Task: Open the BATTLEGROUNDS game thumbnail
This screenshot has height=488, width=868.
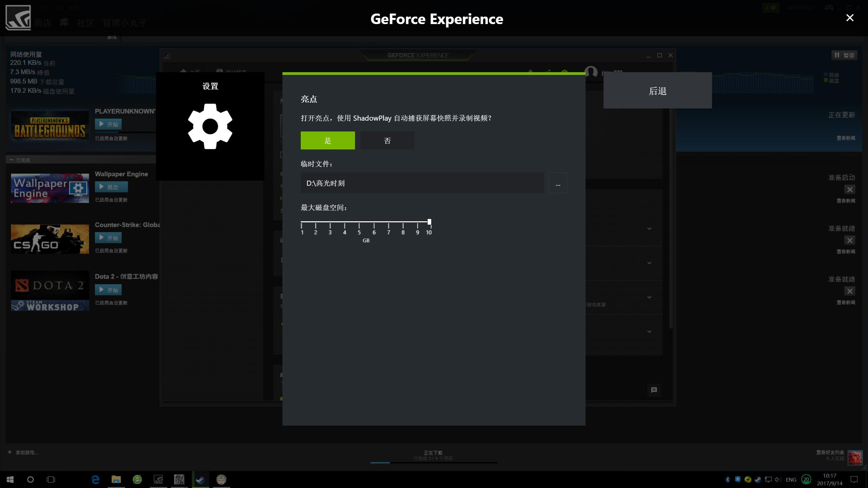Action: (x=50, y=126)
